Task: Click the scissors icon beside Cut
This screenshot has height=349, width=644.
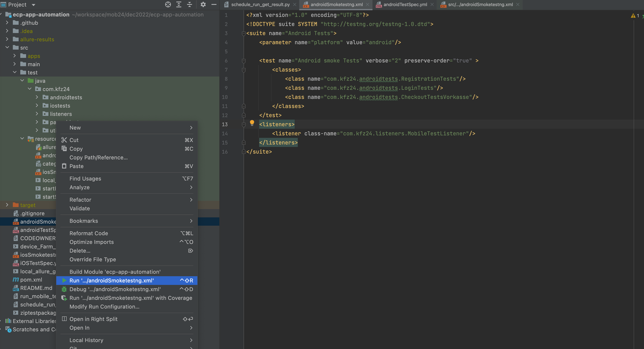Action: 64,140
